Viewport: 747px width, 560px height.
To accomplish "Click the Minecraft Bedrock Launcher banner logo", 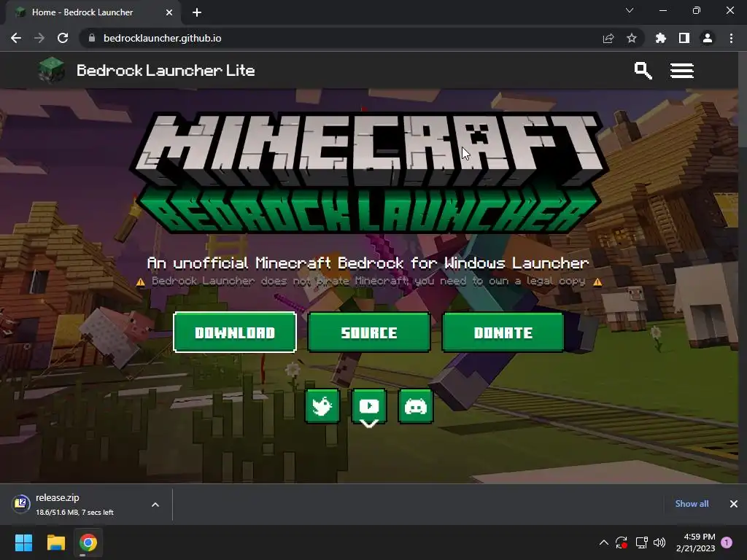I will pos(368,172).
